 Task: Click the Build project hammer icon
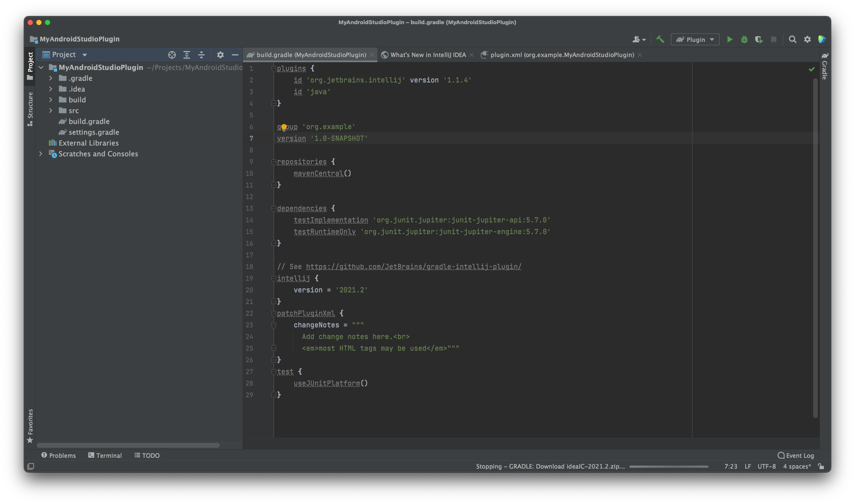tap(660, 39)
